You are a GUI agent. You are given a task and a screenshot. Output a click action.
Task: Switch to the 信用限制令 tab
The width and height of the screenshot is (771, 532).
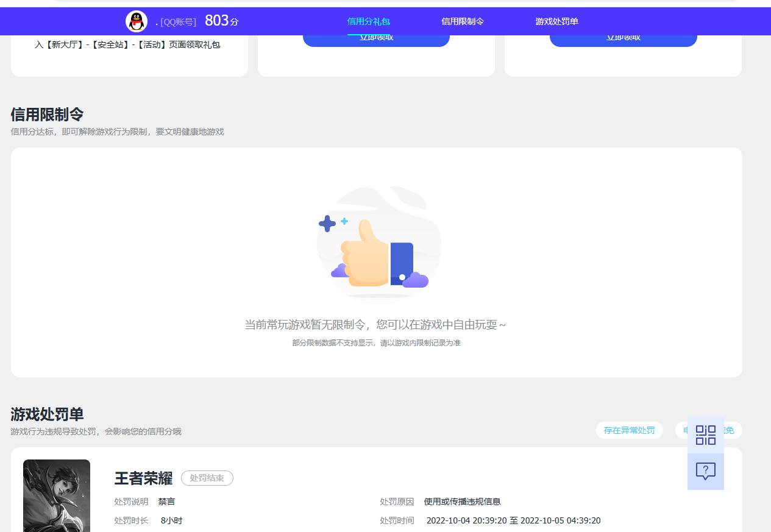click(x=463, y=21)
